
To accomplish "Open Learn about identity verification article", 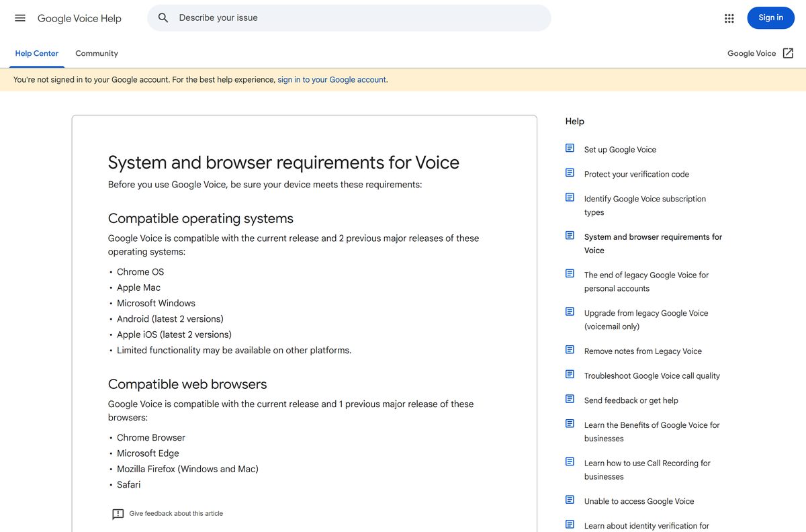I will point(647,526).
